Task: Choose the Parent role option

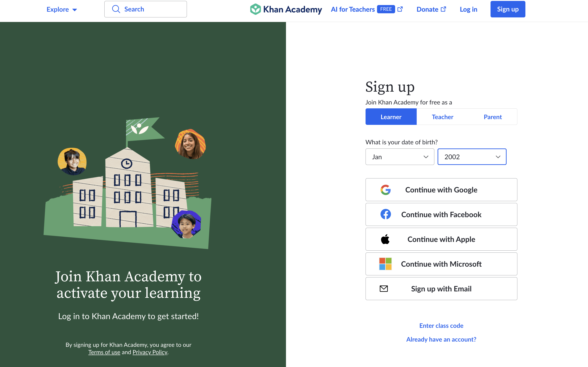Action: [x=493, y=117]
